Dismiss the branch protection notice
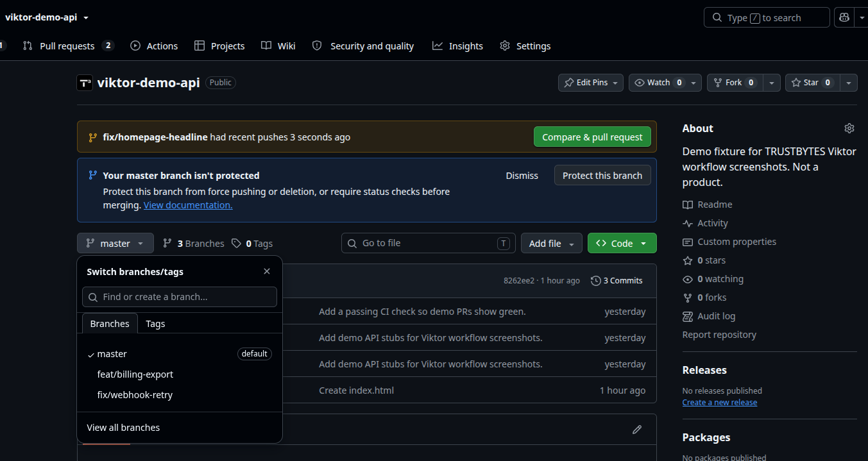The image size is (868, 461). click(522, 176)
